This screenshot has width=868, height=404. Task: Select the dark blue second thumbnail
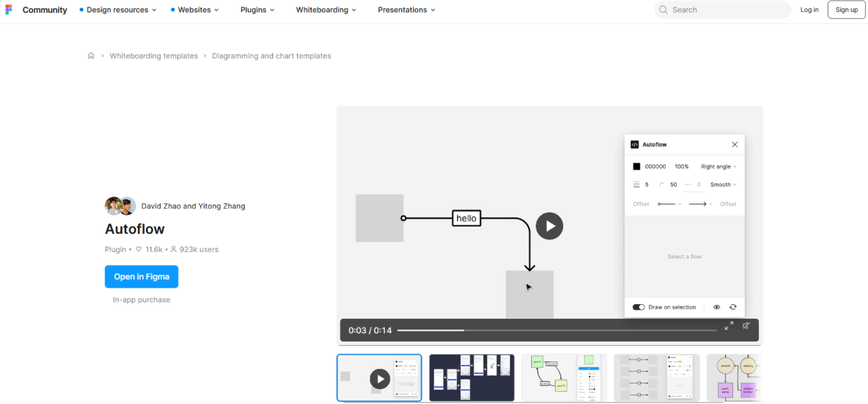click(x=472, y=378)
